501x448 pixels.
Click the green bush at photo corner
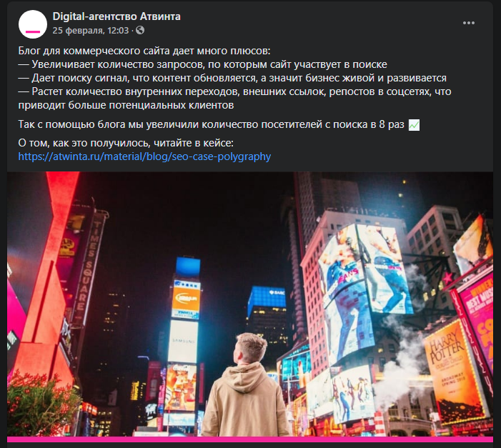pos(41,406)
